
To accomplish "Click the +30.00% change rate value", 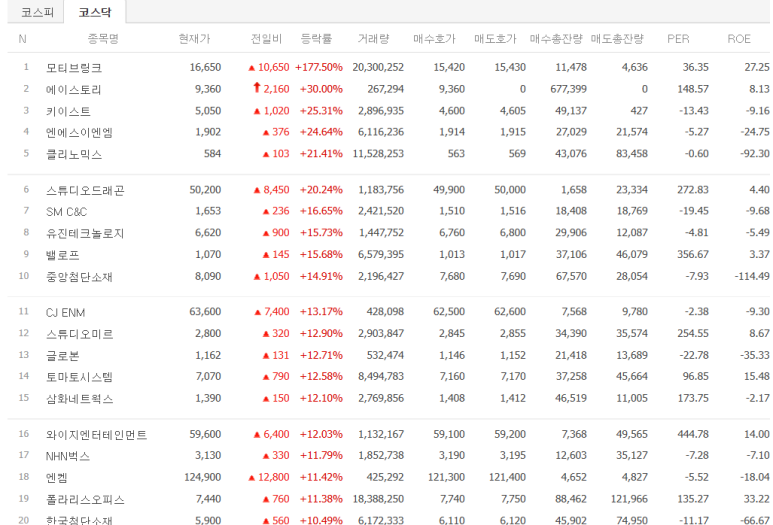I will click(x=321, y=89).
